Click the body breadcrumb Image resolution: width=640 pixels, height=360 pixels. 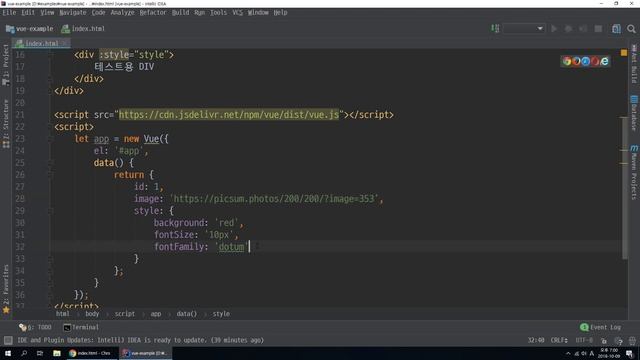92,314
